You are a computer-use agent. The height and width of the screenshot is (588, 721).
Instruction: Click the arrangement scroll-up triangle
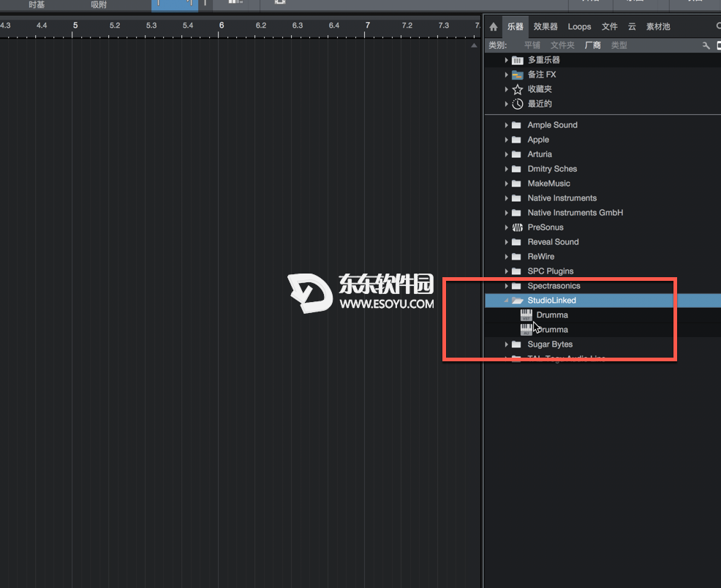pyautogui.click(x=474, y=45)
